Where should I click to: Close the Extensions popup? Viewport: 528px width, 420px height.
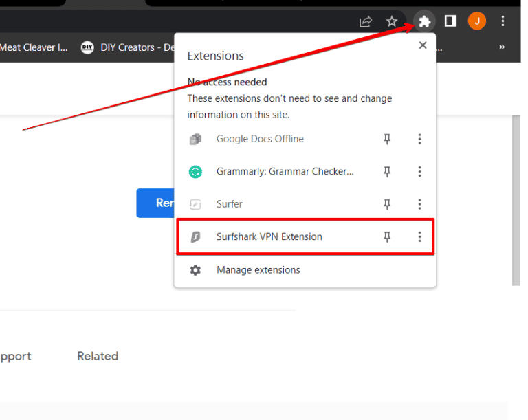coord(423,45)
